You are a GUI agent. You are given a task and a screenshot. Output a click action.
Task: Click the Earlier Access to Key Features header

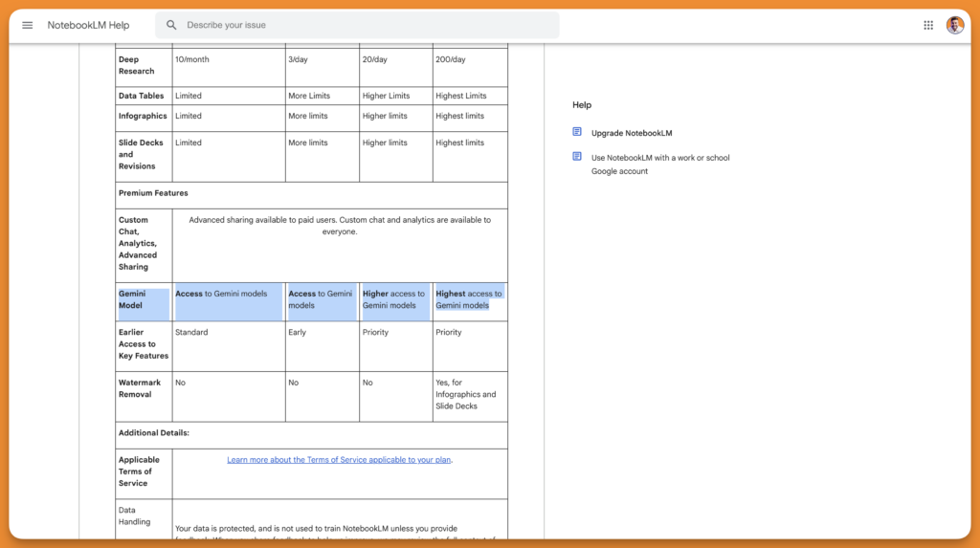pyautogui.click(x=143, y=344)
